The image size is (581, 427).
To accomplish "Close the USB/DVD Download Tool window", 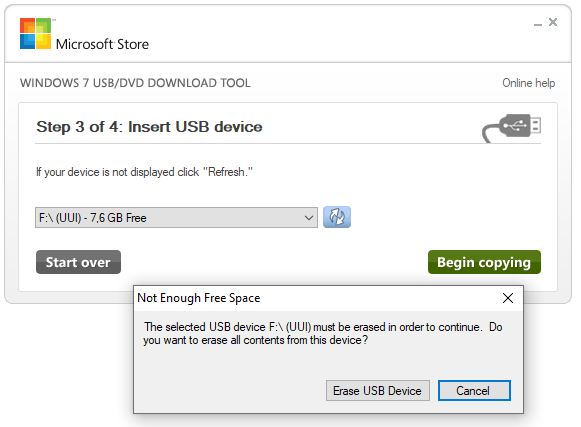I will [x=553, y=22].
